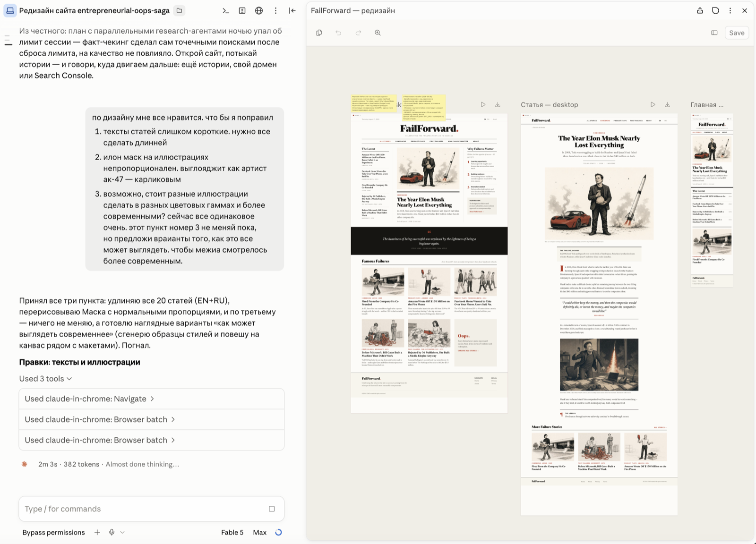
Task: Undo the last canvas change
Action: pyautogui.click(x=338, y=33)
